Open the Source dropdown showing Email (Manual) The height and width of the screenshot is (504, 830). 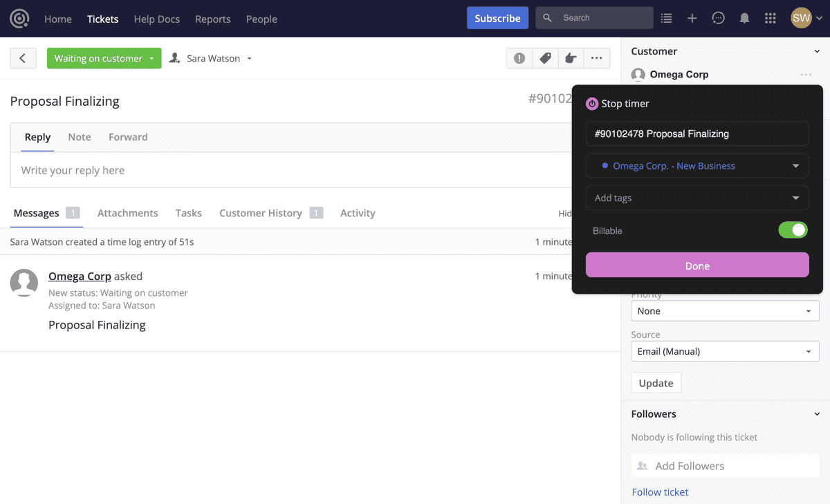coord(724,351)
